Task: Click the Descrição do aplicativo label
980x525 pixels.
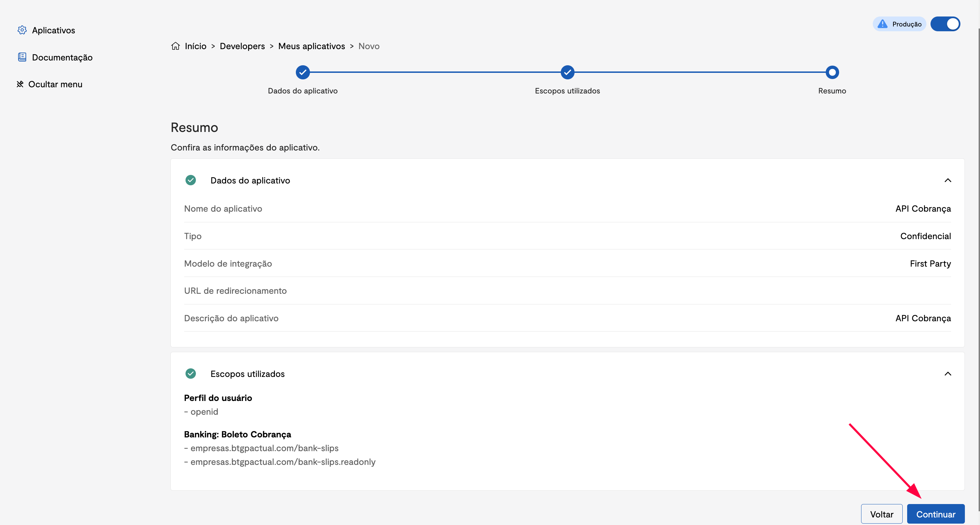Action: [231, 318]
